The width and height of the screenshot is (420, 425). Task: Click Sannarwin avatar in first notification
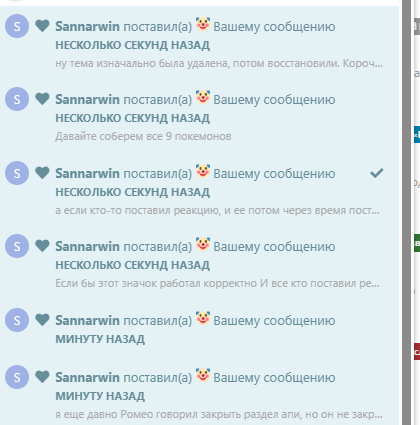[17, 26]
